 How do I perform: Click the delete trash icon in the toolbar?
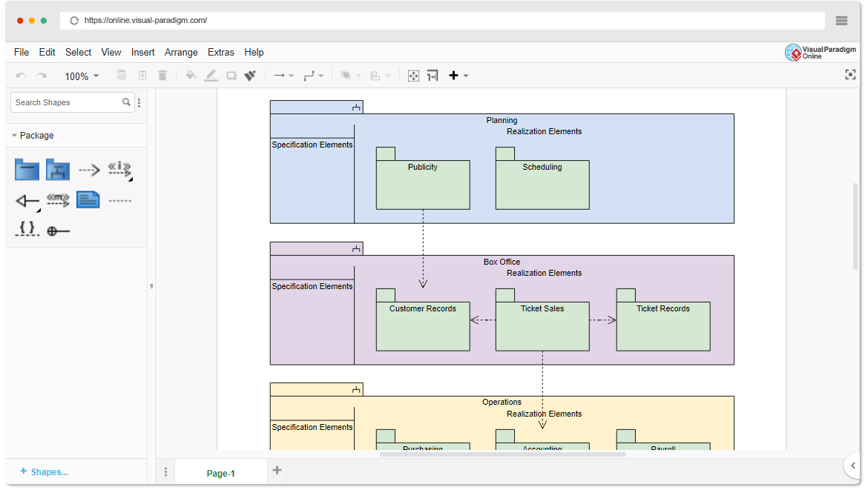pyautogui.click(x=162, y=75)
